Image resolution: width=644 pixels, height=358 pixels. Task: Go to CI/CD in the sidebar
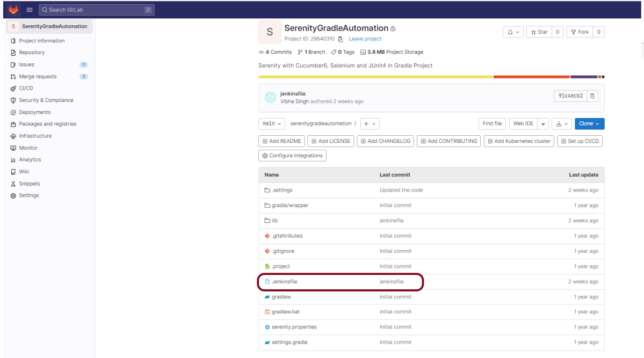(26, 88)
